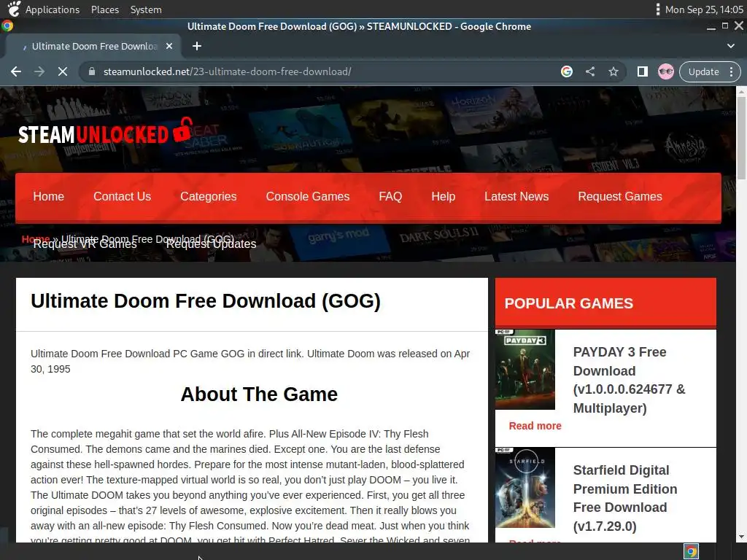The height and width of the screenshot is (560, 747).
Task: Open the Chrome profile avatar
Action: point(665,71)
